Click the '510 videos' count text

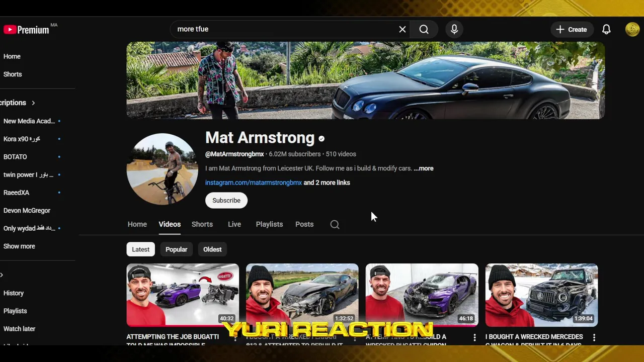341,154
